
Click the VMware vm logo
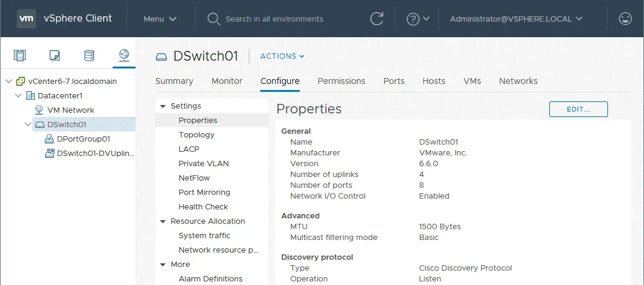(26, 19)
